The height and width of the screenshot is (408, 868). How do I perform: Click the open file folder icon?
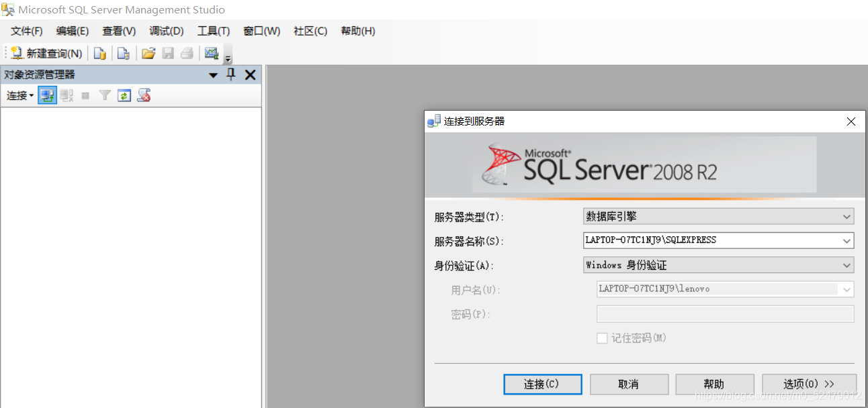click(148, 54)
